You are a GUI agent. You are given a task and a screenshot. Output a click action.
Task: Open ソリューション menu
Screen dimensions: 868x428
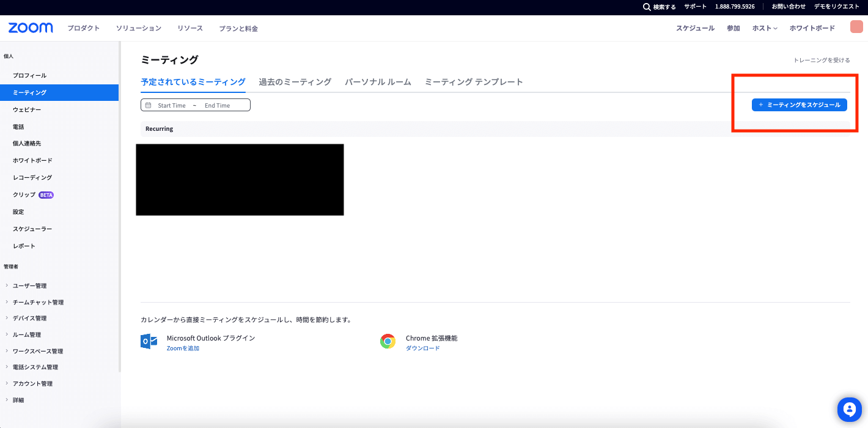tap(139, 28)
